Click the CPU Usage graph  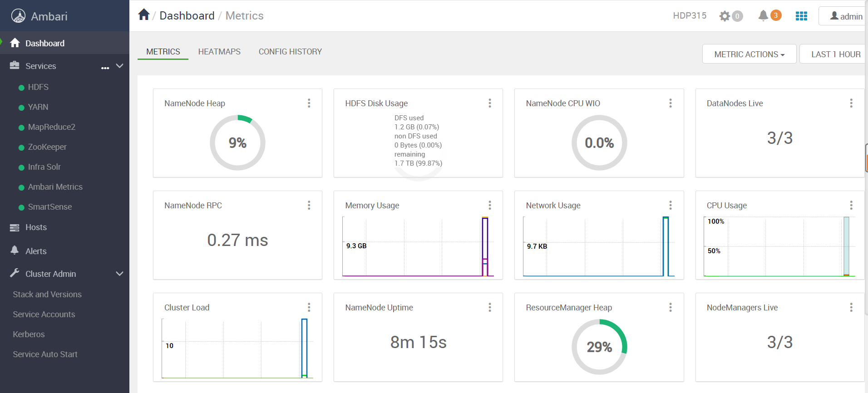pos(779,246)
